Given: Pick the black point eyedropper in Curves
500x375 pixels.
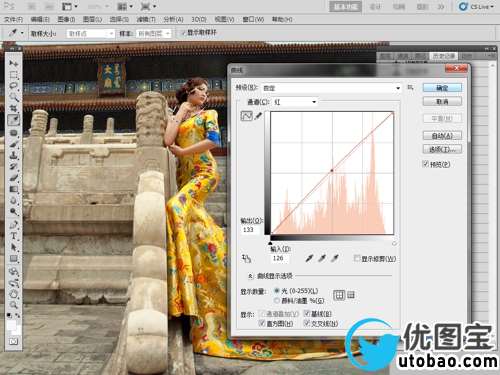Looking at the screenshot, I should [x=309, y=258].
